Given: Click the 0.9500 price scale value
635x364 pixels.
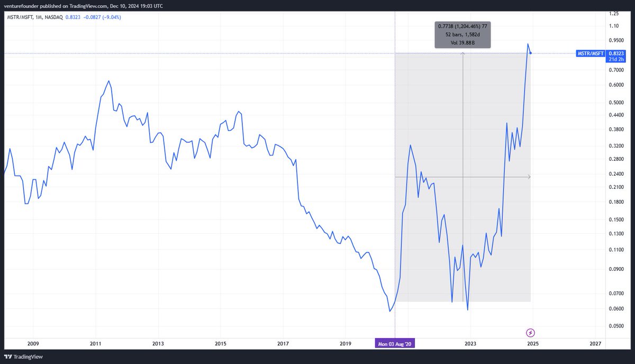Looking at the screenshot, I should coord(617,40).
